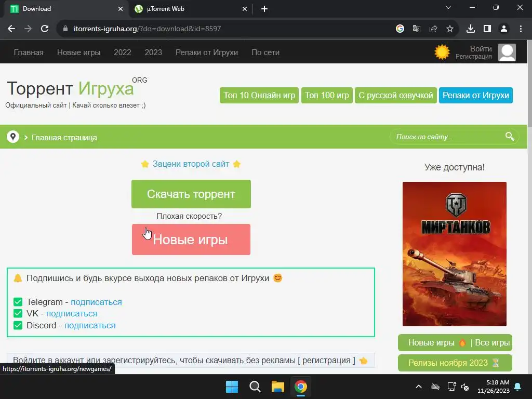Screen dimensions: 532x399
Task: Toggle the browser side panel icon
Action: 487,29
